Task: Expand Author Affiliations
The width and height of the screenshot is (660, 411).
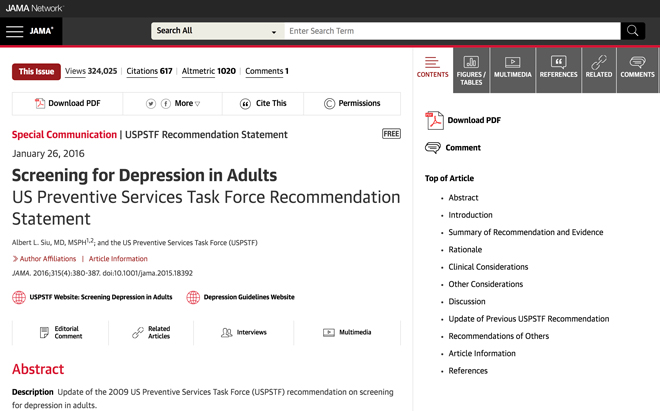Action: [x=45, y=259]
